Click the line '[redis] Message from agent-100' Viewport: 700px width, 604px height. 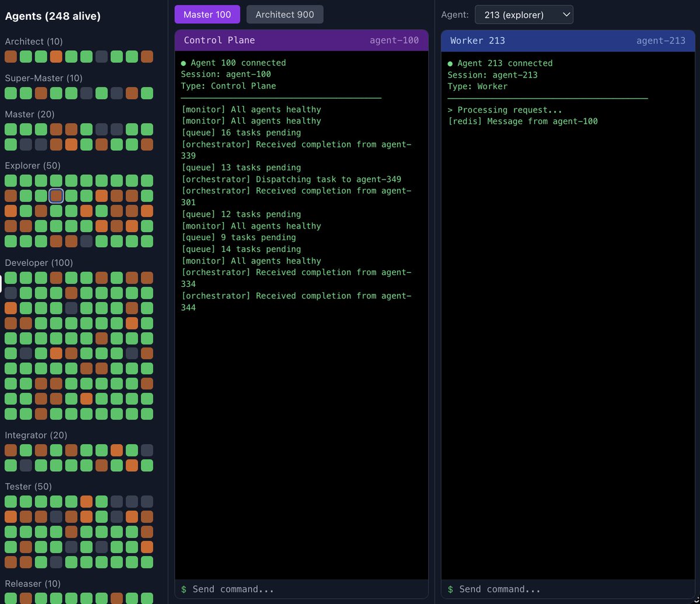[x=523, y=121]
